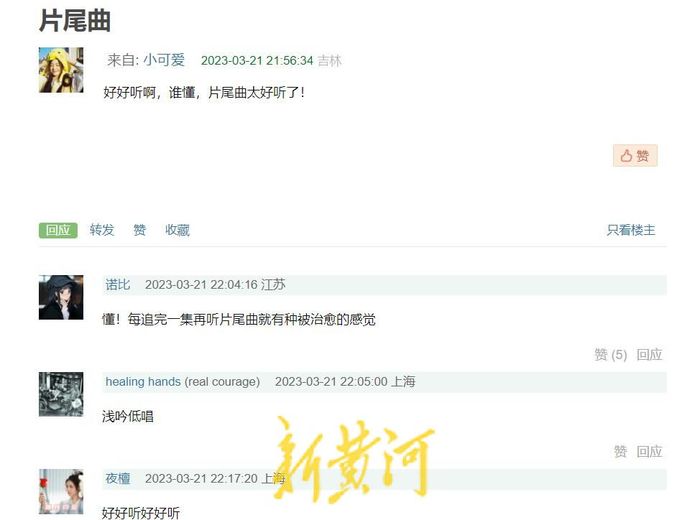Switch to the 转发 tab

102,230
